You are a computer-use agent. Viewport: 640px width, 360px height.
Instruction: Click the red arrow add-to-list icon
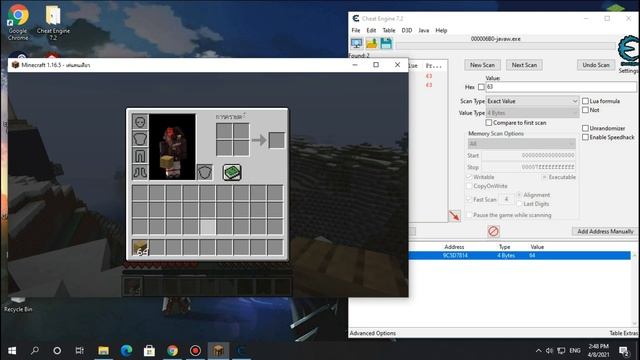click(x=454, y=216)
